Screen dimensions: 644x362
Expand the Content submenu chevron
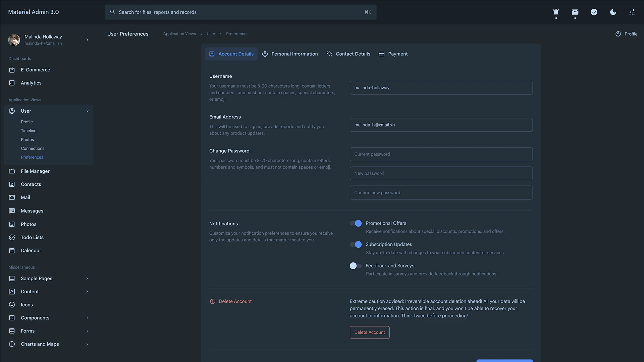(x=87, y=292)
